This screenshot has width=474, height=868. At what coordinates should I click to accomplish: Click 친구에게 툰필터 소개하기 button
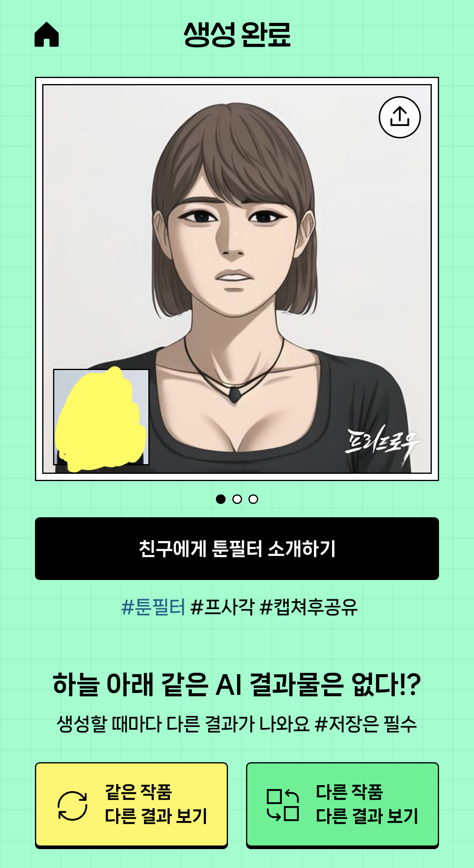pos(237,549)
